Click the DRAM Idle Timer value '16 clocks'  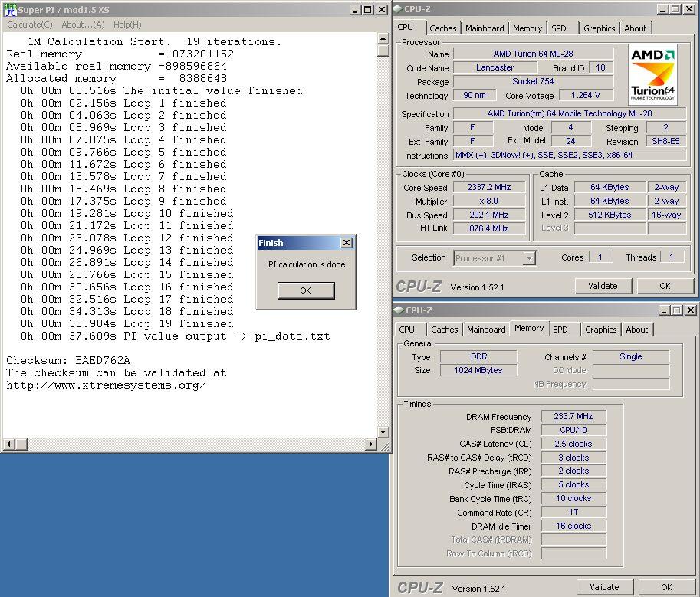[573, 526]
